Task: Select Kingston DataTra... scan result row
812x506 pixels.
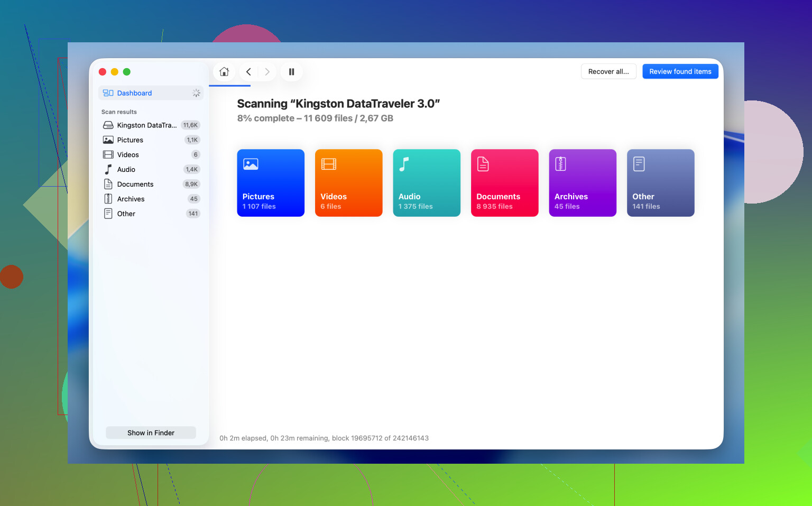Action: [x=151, y=125]
